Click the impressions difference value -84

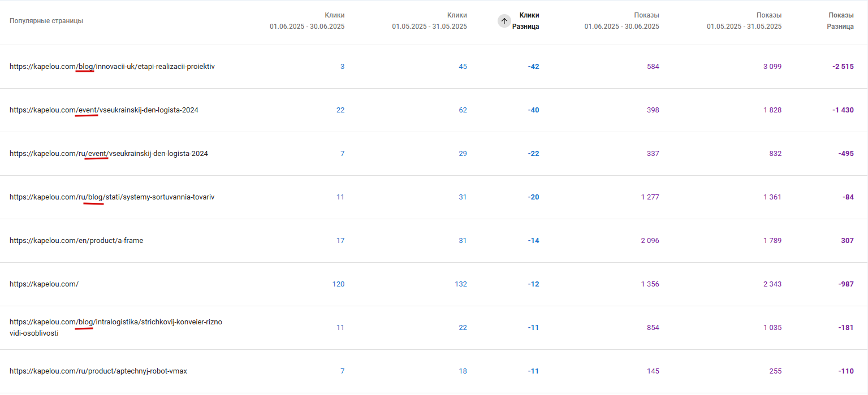(x=848, y=197)
